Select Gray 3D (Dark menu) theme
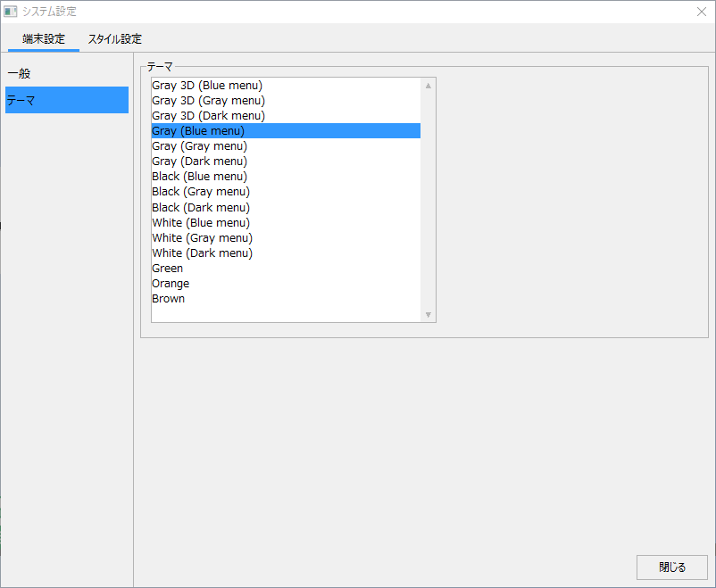The width and height of the screenshot is (716, 588). (x=208, y=116)
